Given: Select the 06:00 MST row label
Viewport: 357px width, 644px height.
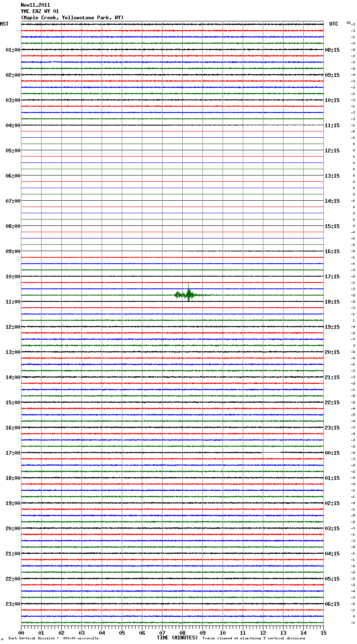Looking at the screenshot, I should pos(13,176).
